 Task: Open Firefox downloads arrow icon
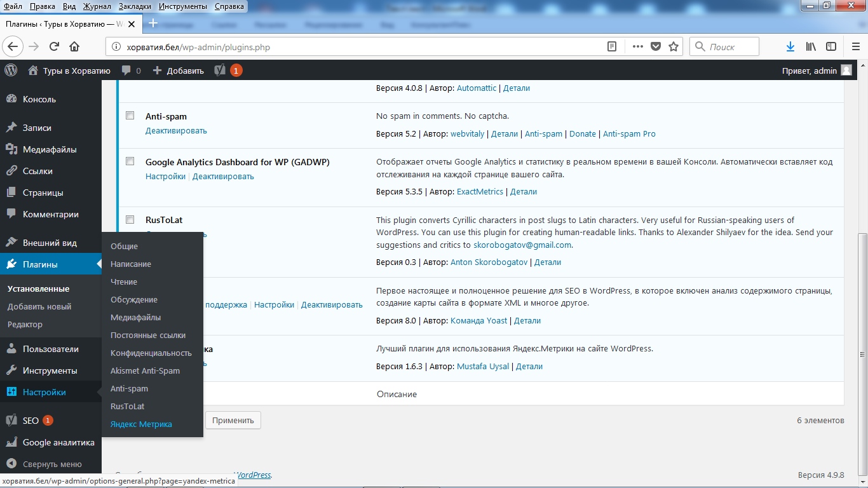click(x=790, y=46)
